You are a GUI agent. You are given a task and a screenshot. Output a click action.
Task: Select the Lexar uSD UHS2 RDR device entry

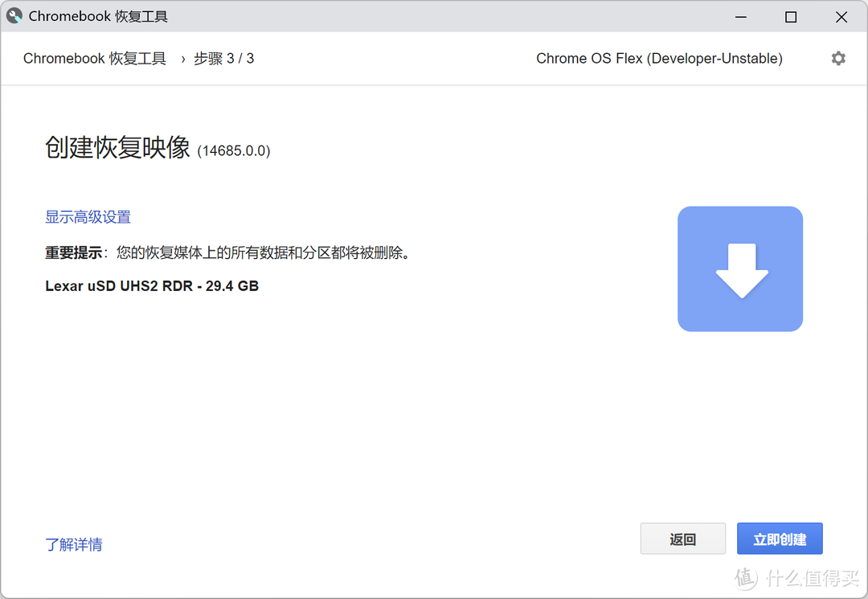pos(151,285)
